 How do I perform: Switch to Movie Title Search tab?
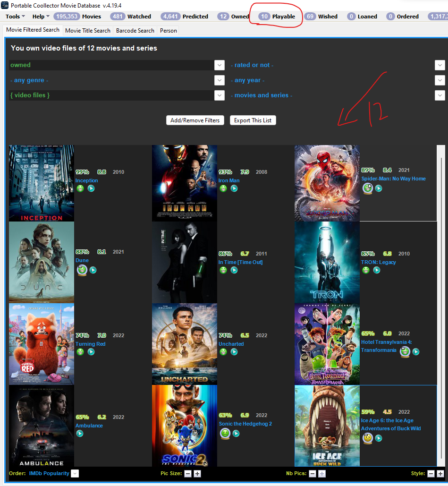pyautogui.click(x=88, y=30)
